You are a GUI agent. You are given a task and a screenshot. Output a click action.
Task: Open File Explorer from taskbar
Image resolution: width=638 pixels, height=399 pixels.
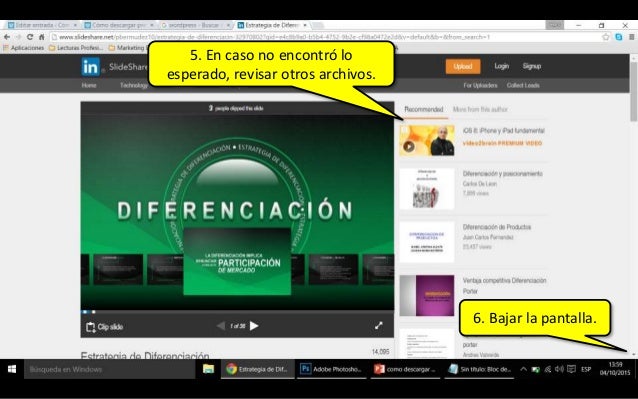point(208,369)
